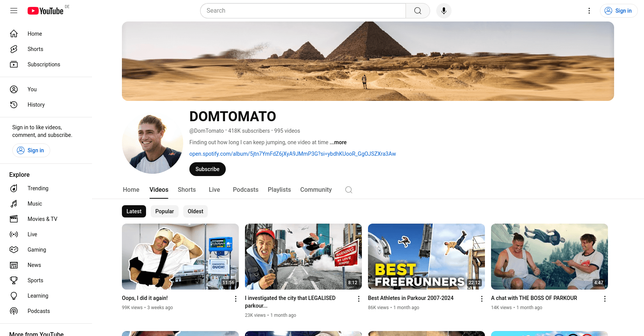Switch to the Playlists tab

[x=279, y=190]
